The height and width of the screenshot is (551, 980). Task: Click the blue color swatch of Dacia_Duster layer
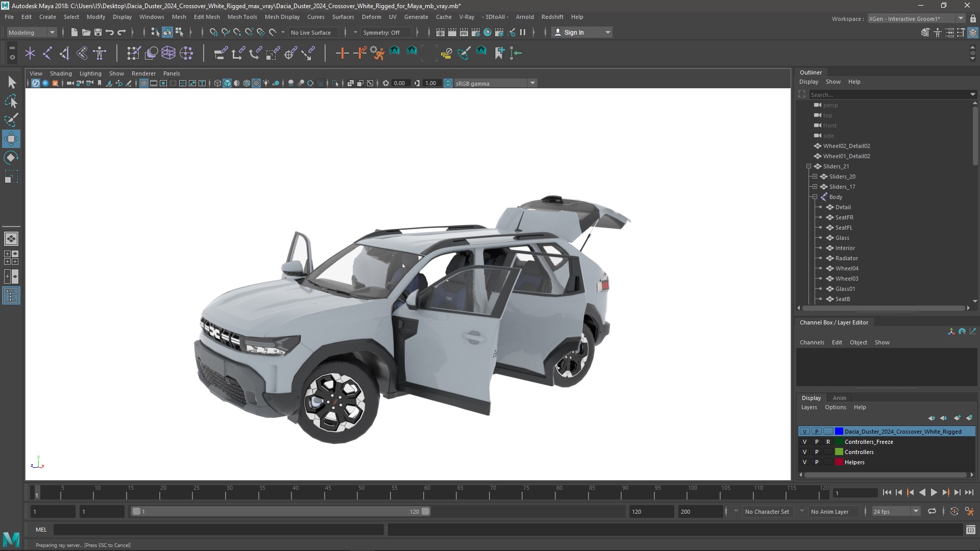coord(839,432)
